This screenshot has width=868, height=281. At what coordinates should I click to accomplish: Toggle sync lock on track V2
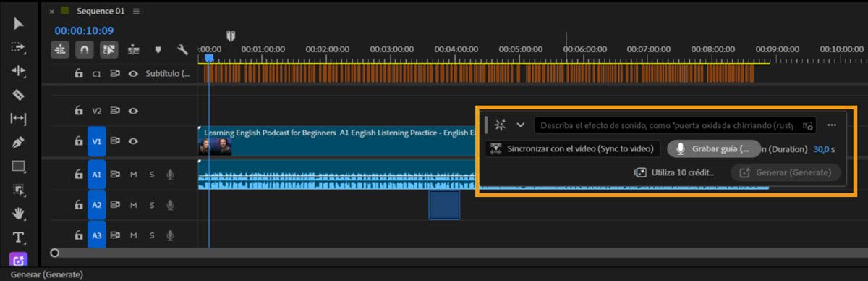pos(115,111)
